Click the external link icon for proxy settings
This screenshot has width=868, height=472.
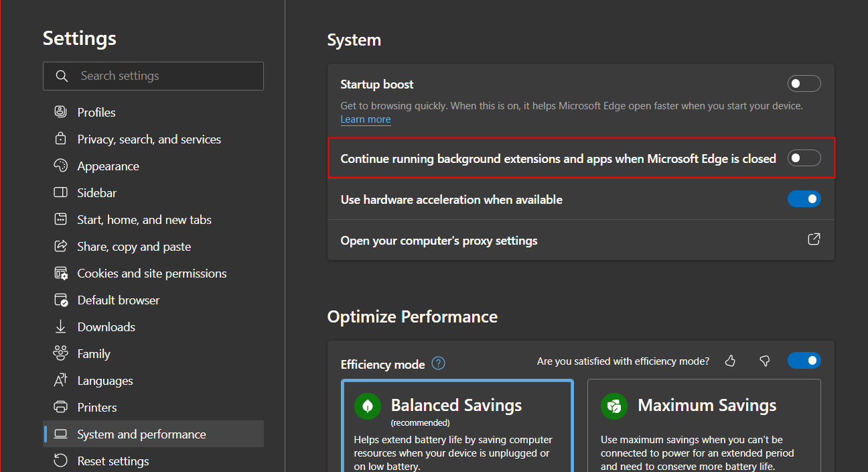[x=814, y=239]
